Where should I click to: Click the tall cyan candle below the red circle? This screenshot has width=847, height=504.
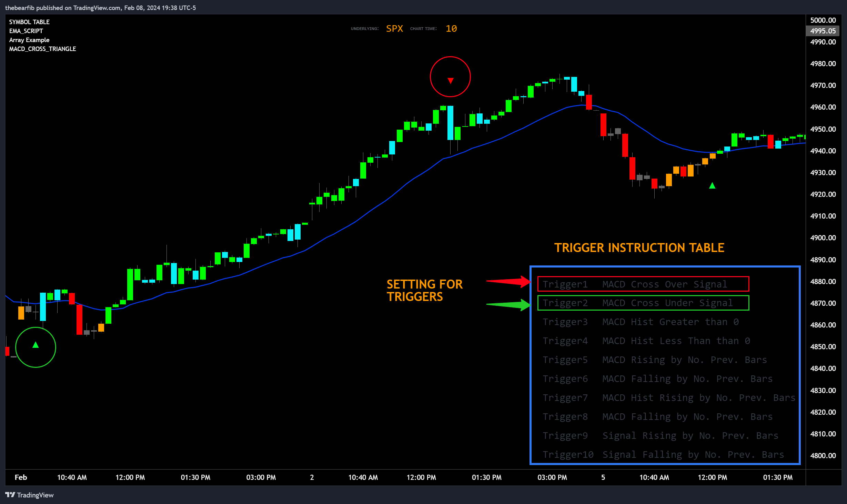tap(450, 123)
